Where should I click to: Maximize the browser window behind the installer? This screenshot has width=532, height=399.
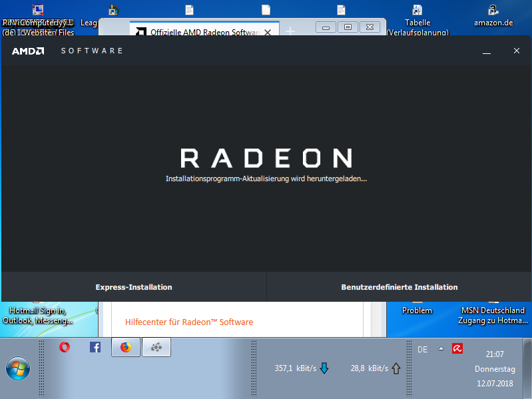click(348, 27)
